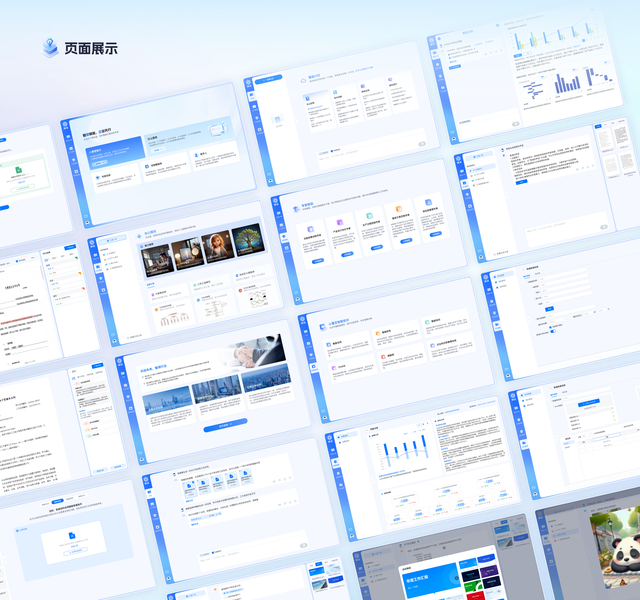Collapse left nav panel in settings form screen
Screen dimensions: 640x600
(529, 318)
